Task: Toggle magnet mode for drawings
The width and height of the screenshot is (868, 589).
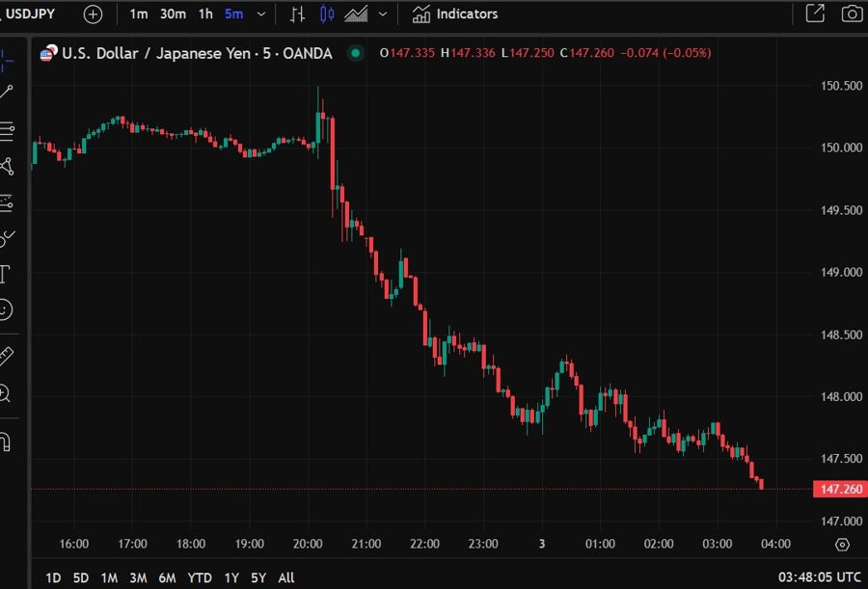Action: [6, 441]
